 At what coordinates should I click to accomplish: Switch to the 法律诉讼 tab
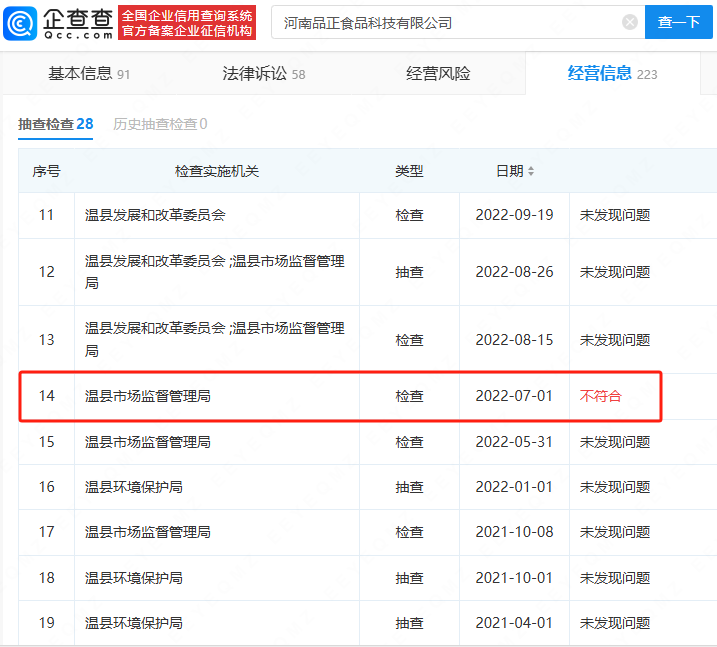[263, 74]
